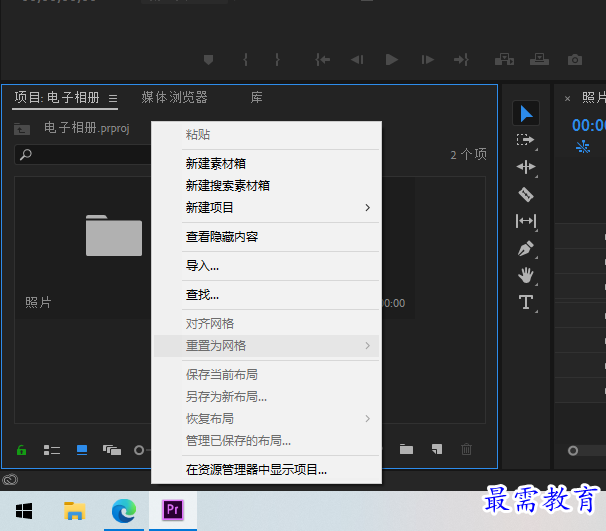Click the Clear trash icon
Image resolution: width=606 pixels, height=531 pixels.
point(466,449)
